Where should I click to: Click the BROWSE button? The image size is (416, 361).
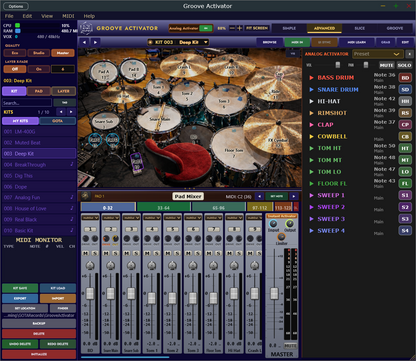270,42
